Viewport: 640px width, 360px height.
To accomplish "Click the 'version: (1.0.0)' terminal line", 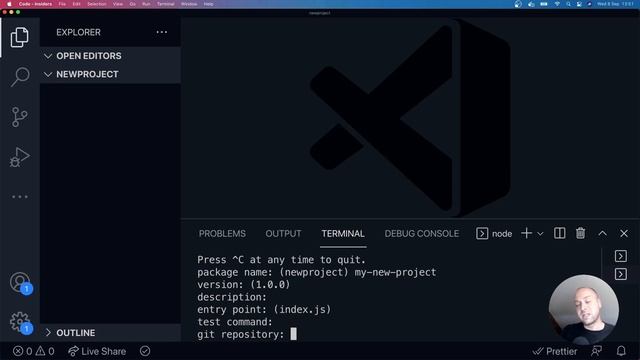I will (x=244, y=284).
